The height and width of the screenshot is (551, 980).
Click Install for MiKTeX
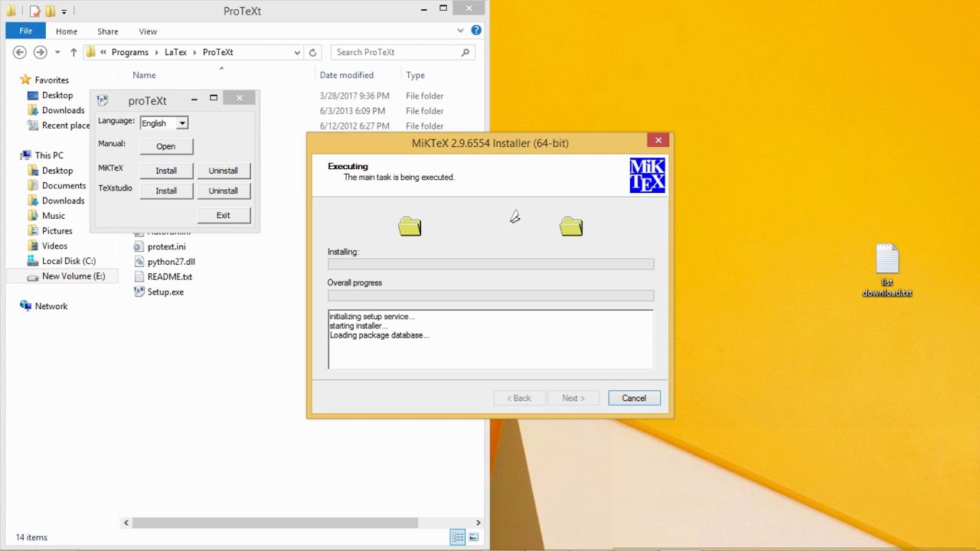(166, 171)
